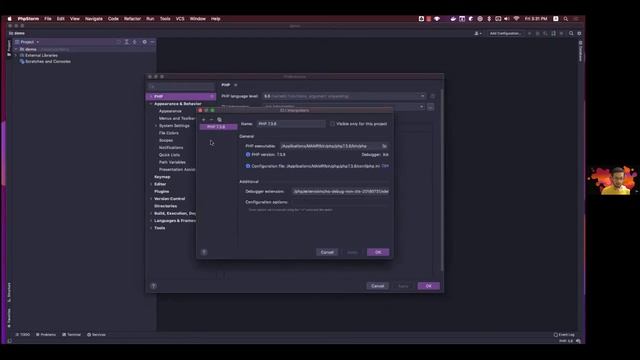The image size is (640, 360).
Task: Show PHP version info icon
Action: [248, 155]
